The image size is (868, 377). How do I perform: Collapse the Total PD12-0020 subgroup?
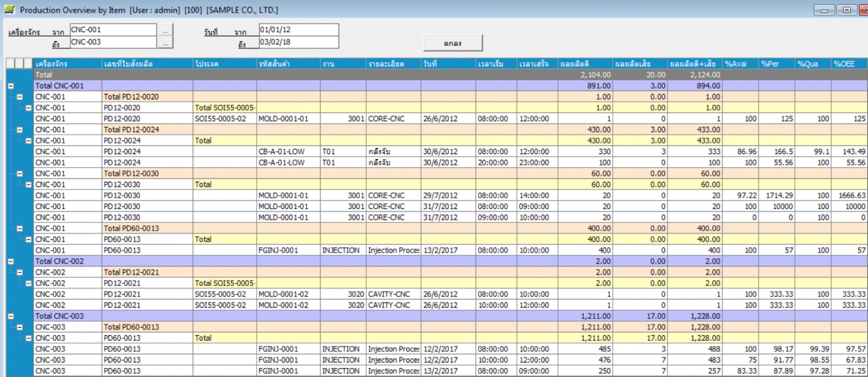(20, 97)
